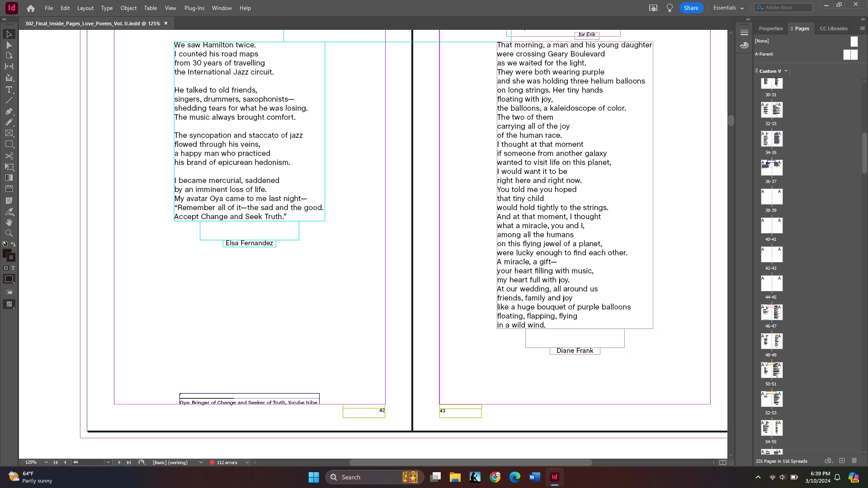
Task: Activate the Hand tool
Action: pos(9,222)
